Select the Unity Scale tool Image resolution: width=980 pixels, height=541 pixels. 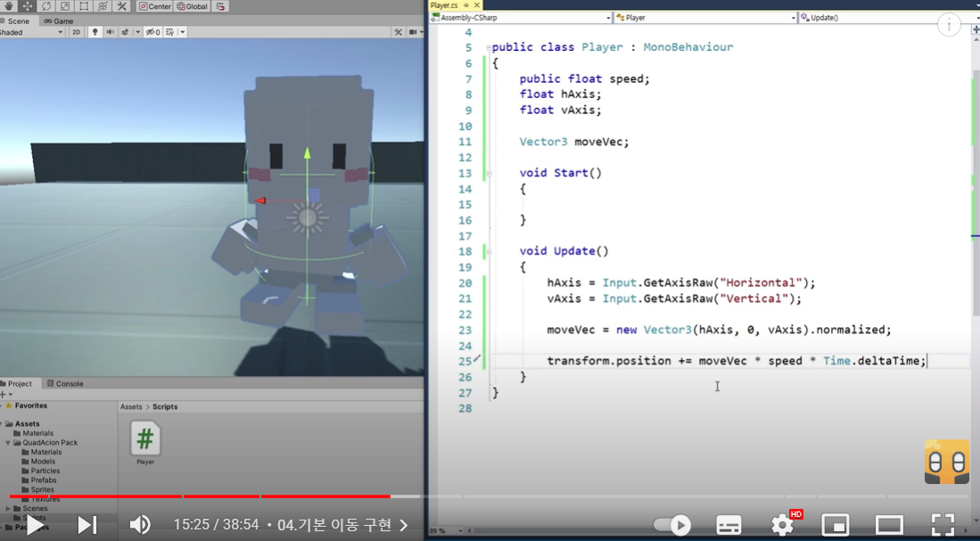(65, 6)
